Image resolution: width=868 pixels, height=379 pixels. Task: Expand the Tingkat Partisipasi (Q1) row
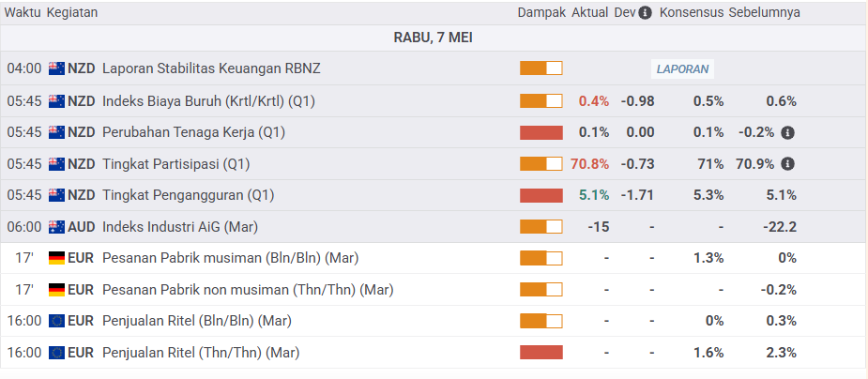point(175,164)
